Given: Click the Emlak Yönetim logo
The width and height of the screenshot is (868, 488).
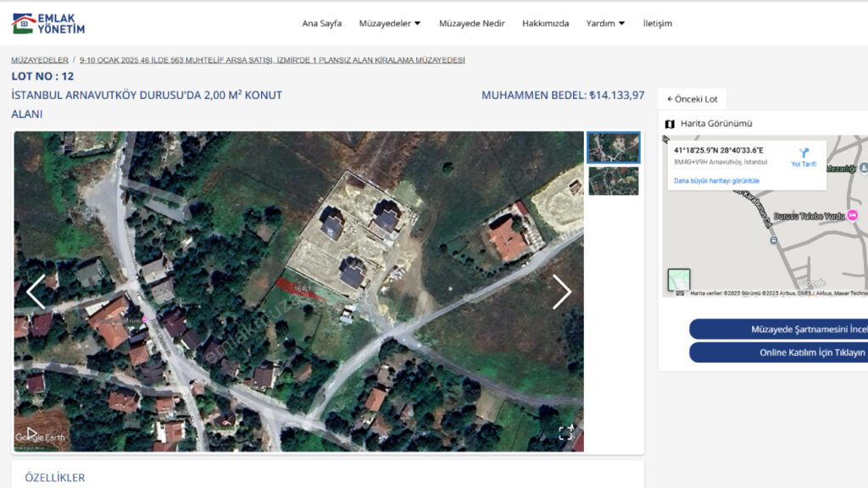Looking at the screenshot, I should [x=48, y=24].
